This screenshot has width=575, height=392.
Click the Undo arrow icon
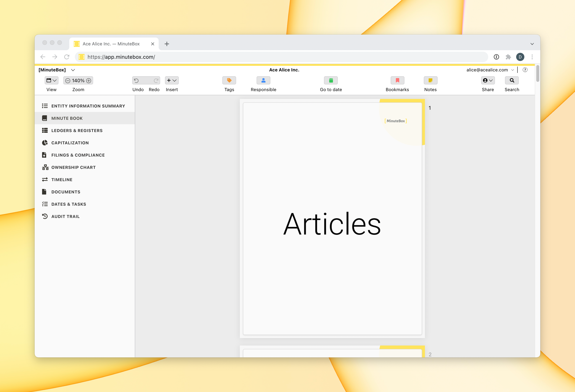pos(136,81)
